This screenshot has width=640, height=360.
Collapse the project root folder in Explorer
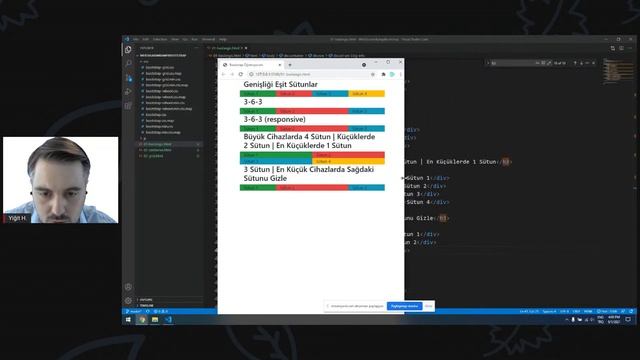click(x=162, y=56)
